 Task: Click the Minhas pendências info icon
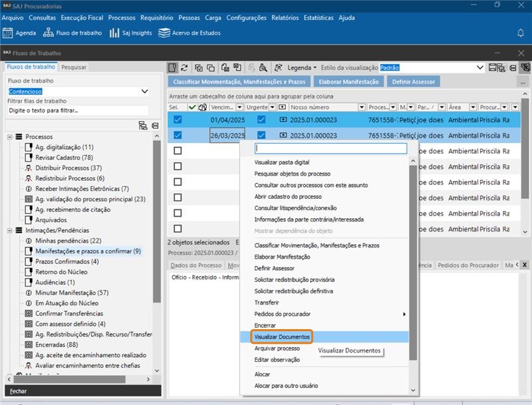(x=29, y=241)
